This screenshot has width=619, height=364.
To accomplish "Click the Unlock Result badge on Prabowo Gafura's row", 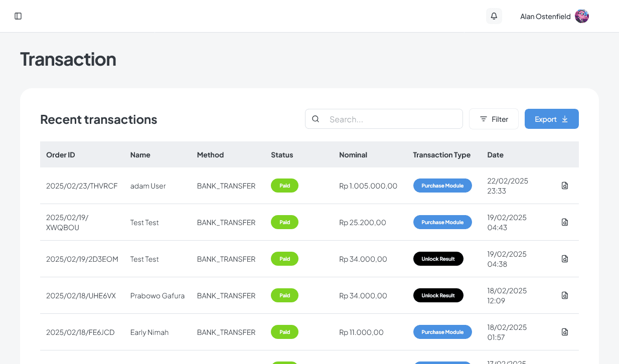I will coord(438,295).
